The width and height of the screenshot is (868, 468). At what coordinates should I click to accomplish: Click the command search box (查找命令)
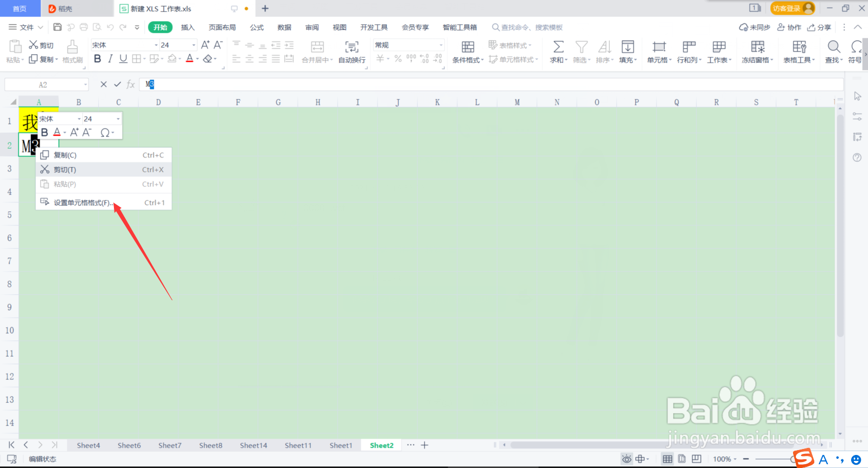click(x=527, y=27)
